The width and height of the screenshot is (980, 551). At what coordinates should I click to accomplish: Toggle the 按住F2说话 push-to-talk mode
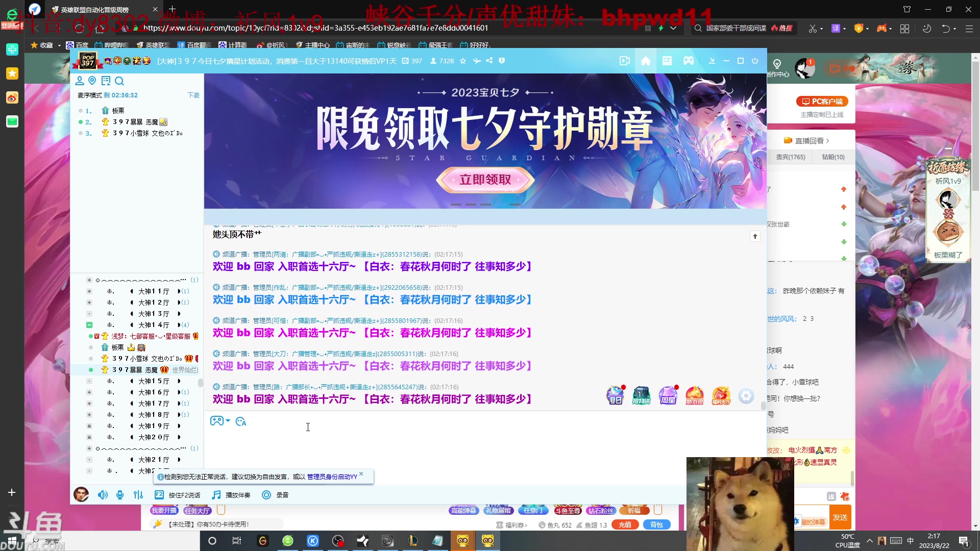pos(178,495)
